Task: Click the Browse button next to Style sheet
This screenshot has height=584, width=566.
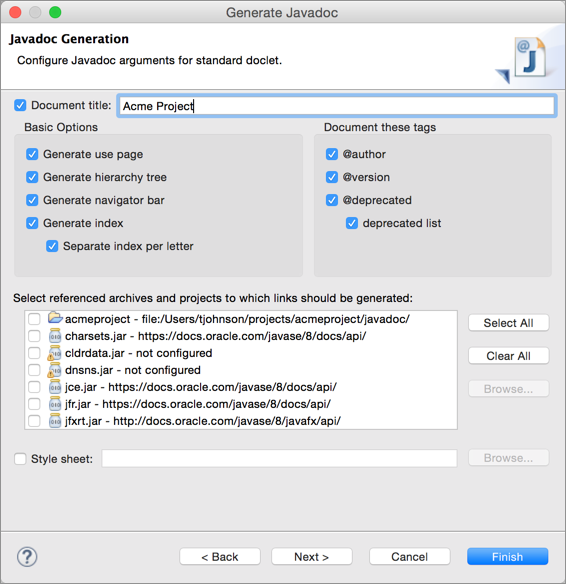Action: (508, 458)
